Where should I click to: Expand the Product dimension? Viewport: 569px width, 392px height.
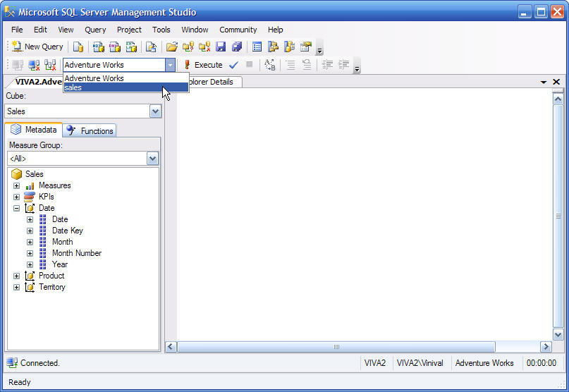pos(16,276)
